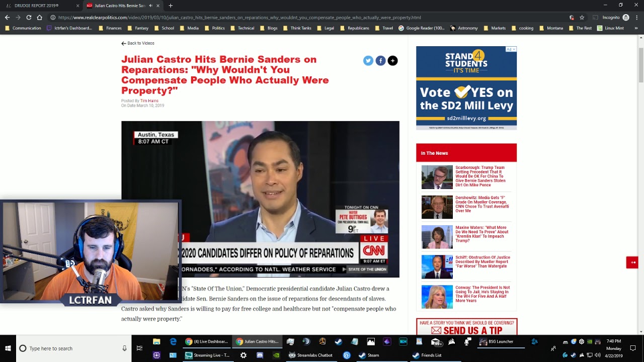Open Windows Start menu
The width and height of the screenshot is (644, 362).
[8, 348]
